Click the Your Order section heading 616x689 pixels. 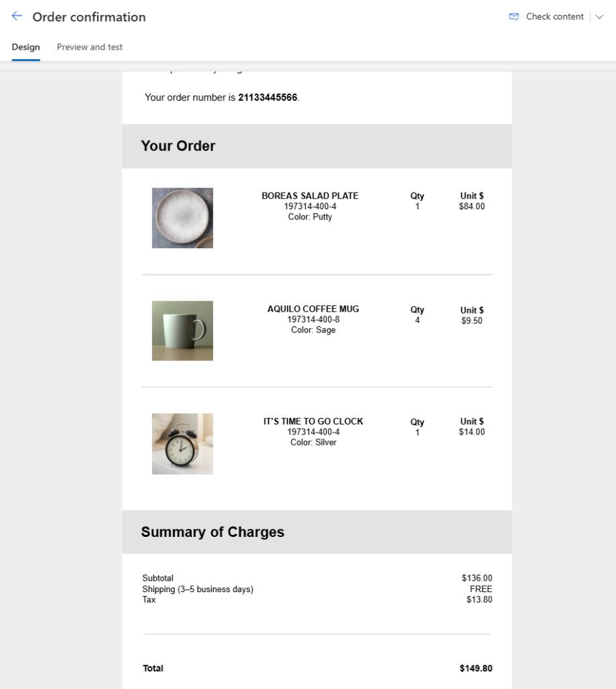click(178, 146)
